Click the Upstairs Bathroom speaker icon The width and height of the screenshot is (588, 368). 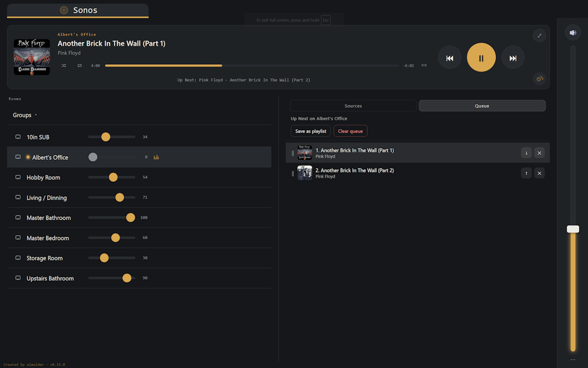click(x=18, y=278)
